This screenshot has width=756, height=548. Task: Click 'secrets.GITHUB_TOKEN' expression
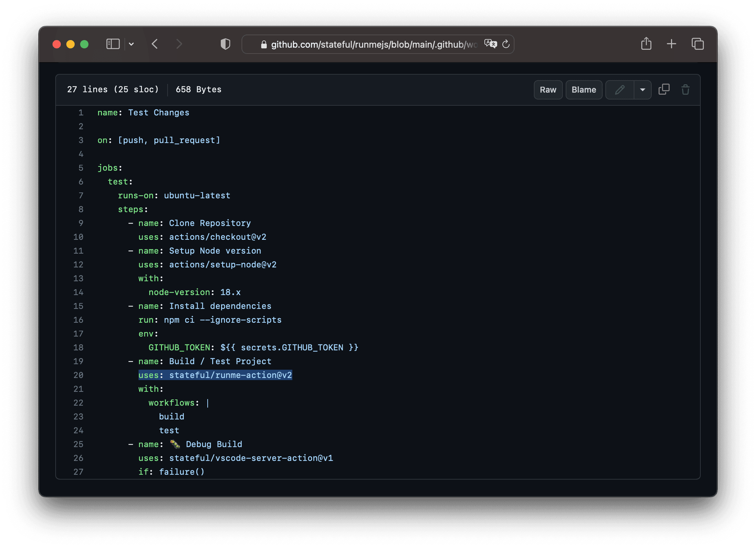point(292,348)
